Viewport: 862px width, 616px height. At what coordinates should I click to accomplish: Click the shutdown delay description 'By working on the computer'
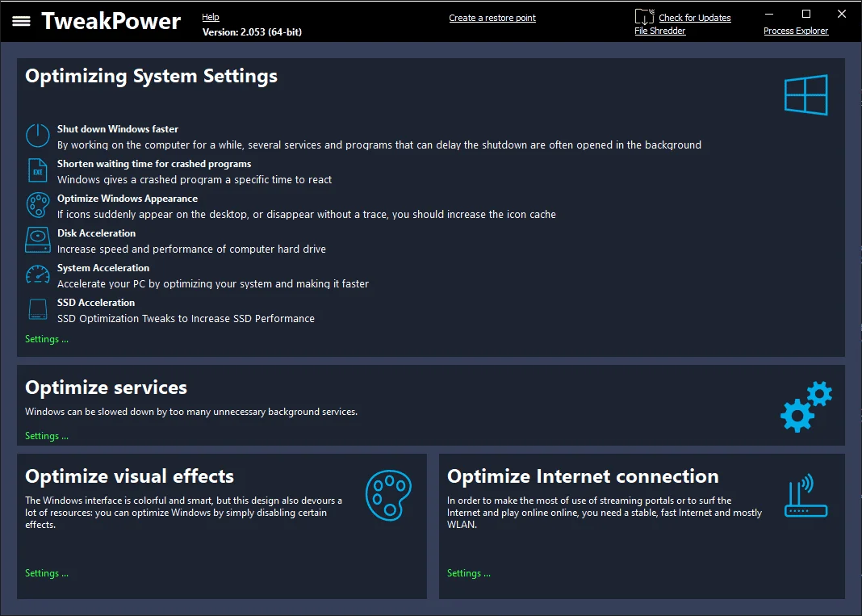coord(379,145)
